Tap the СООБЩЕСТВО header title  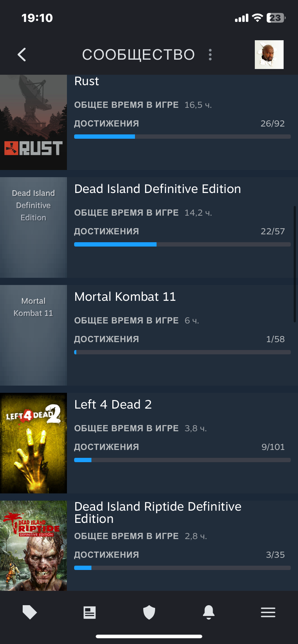click(x=139, y=55)
